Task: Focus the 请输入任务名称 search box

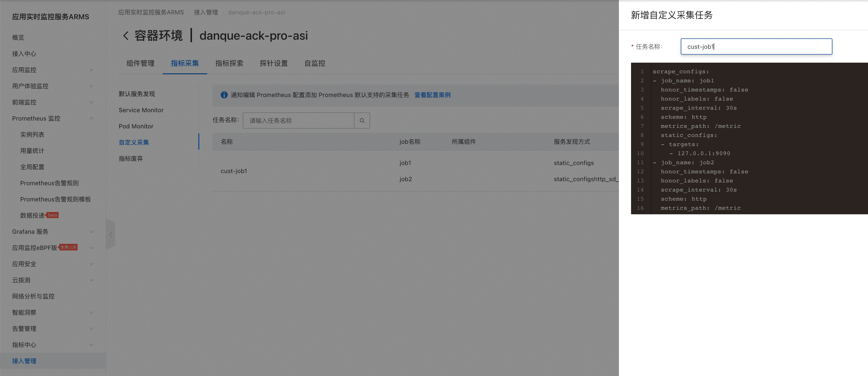Action: [298, 121]
